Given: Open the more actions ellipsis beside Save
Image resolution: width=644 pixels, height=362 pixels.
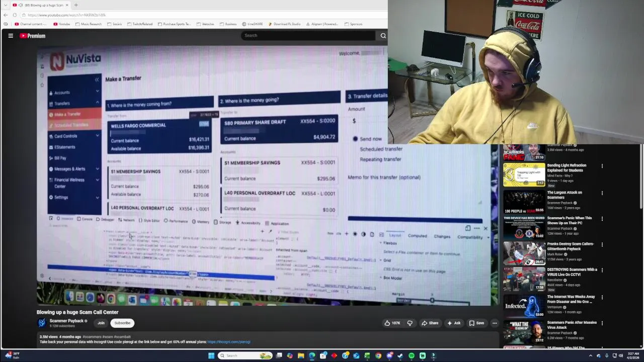Looking at the screenshot, I should click(x=495, y=323).
